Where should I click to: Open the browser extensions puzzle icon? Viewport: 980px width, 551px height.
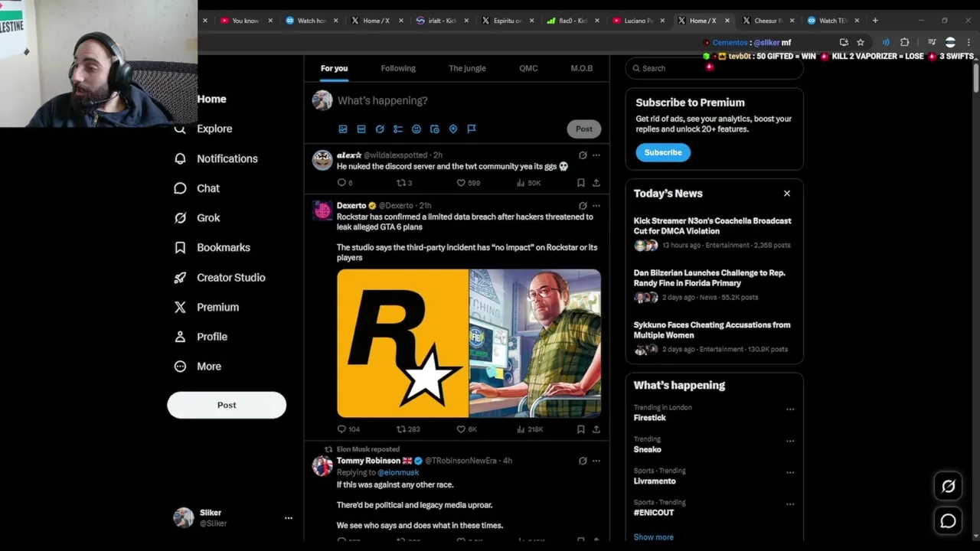coord(904,43)
